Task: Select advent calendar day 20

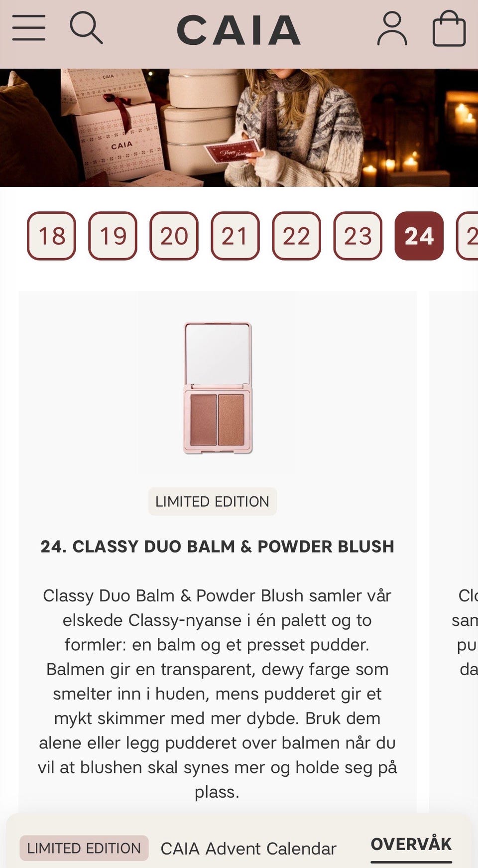Action: (174, 236)
